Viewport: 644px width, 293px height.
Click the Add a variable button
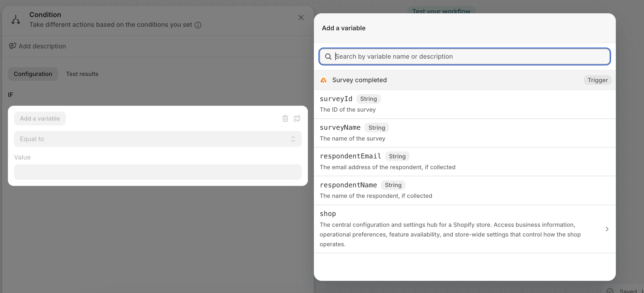tap(40, 118)
